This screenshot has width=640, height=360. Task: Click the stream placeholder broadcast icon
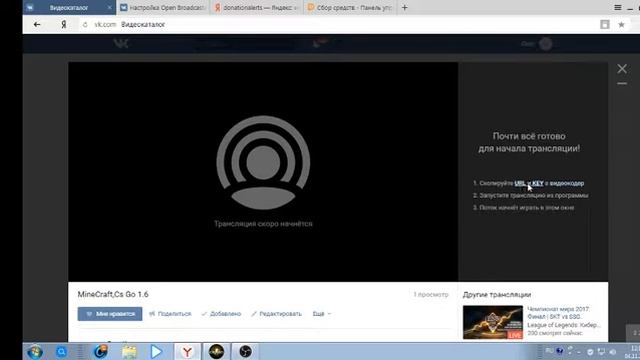point(263,162)
